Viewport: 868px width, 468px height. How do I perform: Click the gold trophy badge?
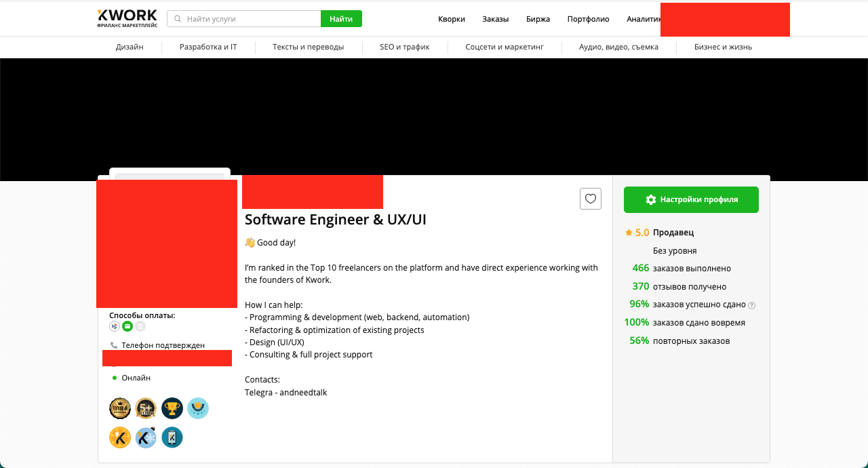(x=172, y=408)
